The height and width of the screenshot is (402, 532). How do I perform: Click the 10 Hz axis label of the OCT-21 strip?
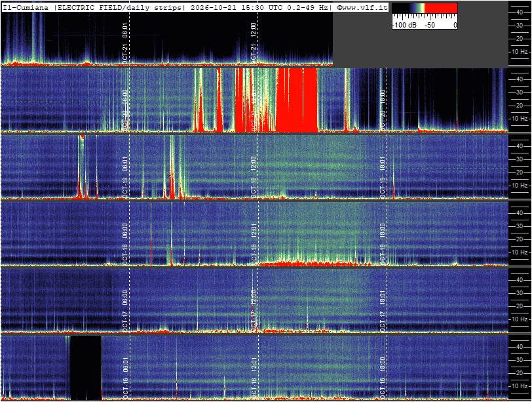[x=520, y=52]
